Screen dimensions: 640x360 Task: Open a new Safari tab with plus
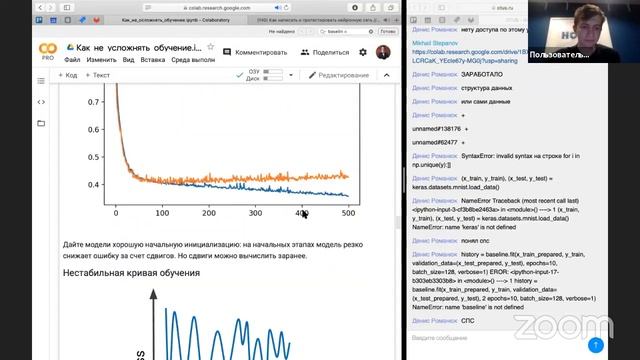pos(396,20)
